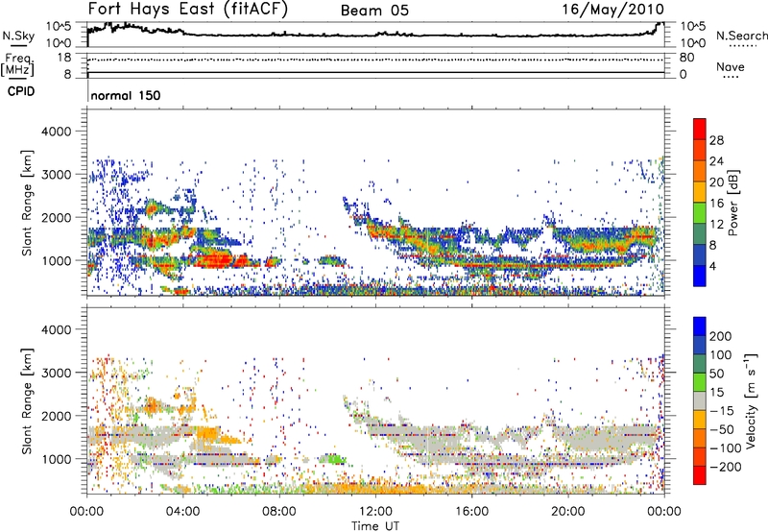Click the '200' tick on the velocity colorbar
This screenshot has width=768, height=532.
click(x=721, y=336)
